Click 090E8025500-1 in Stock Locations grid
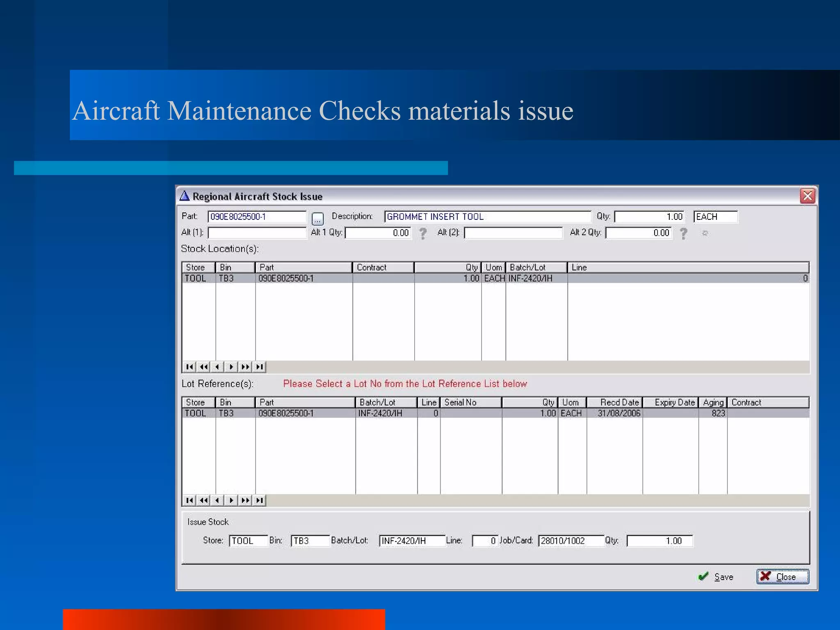This screenshot has width=840, height=630. (286, 278)
